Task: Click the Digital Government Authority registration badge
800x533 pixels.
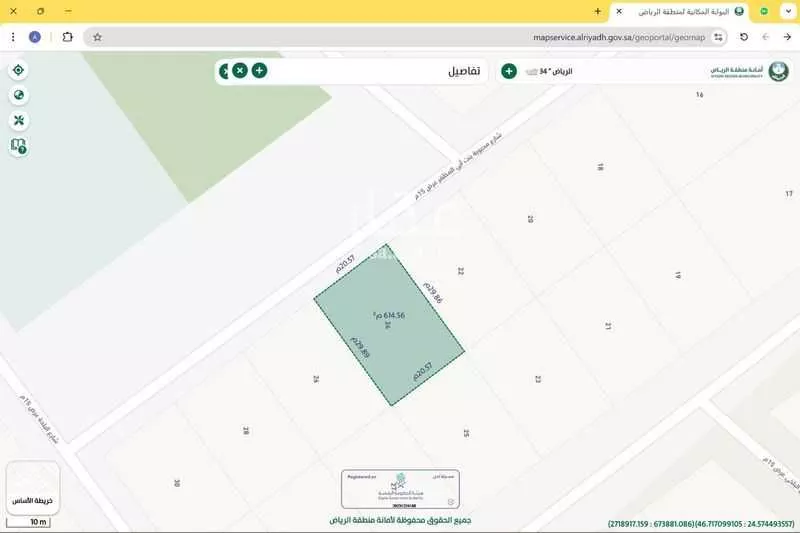Action: tap(400, 489)
